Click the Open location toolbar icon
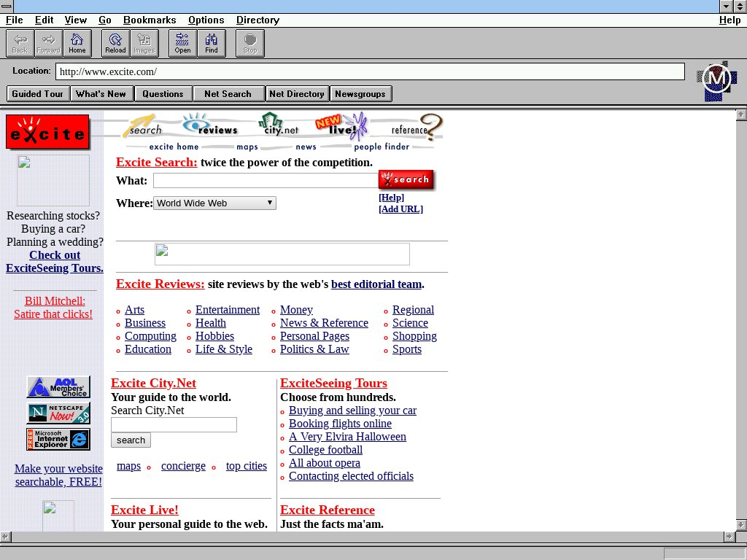747x560 pixels. [x=182, y=44]
